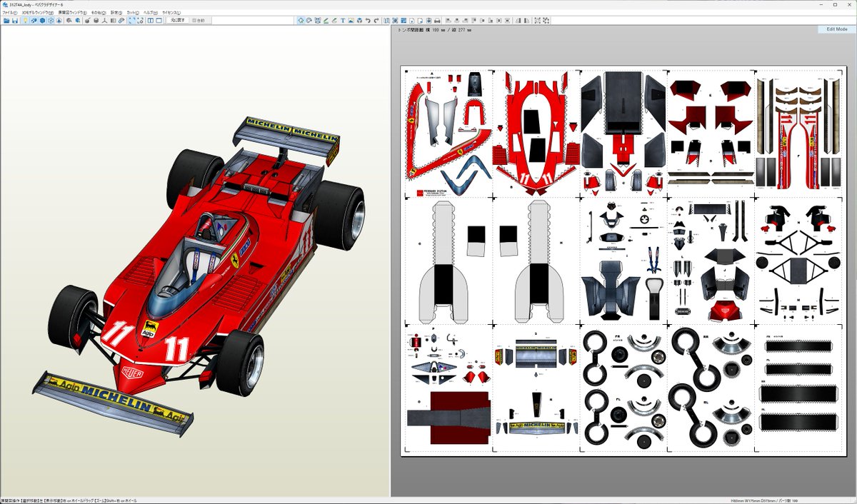Click the Save floppy disk icon

15,20
